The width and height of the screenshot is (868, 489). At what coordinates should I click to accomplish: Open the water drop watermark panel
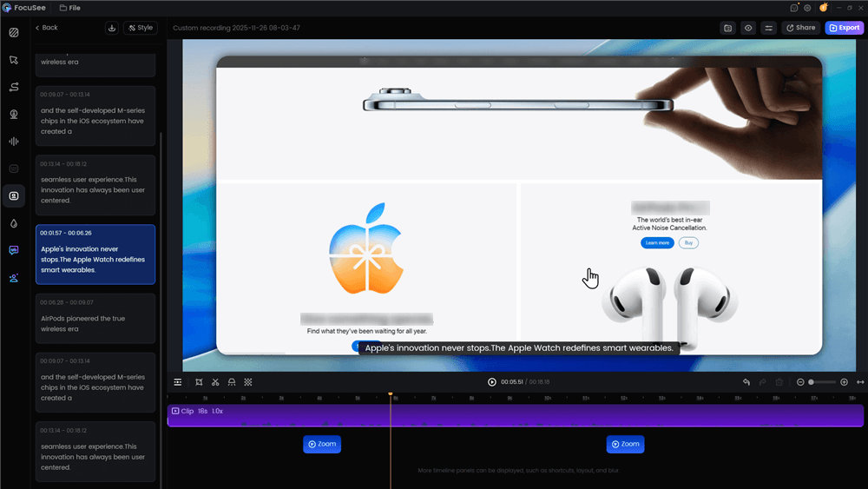pyautogui.click(x=14, y=223)
